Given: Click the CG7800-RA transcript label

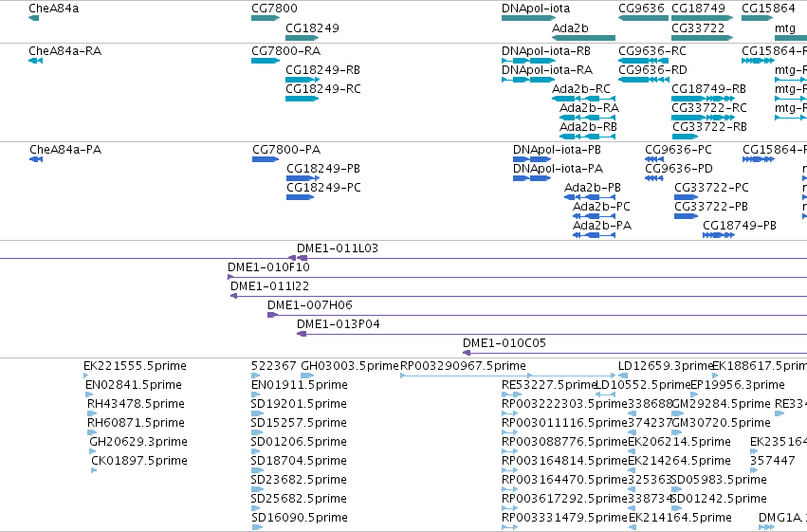Looking at the screenshot, I should pyautogui.click(x=285, y=51).
